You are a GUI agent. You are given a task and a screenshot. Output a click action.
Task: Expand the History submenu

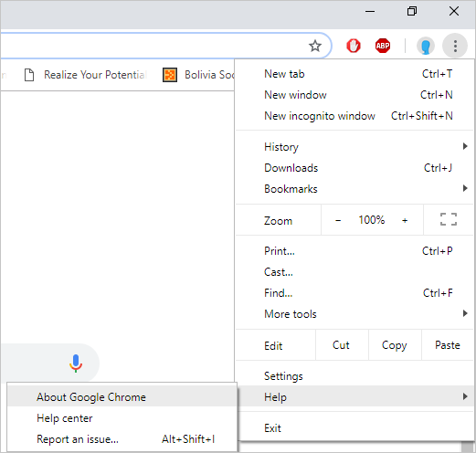(x=354, y=147)
